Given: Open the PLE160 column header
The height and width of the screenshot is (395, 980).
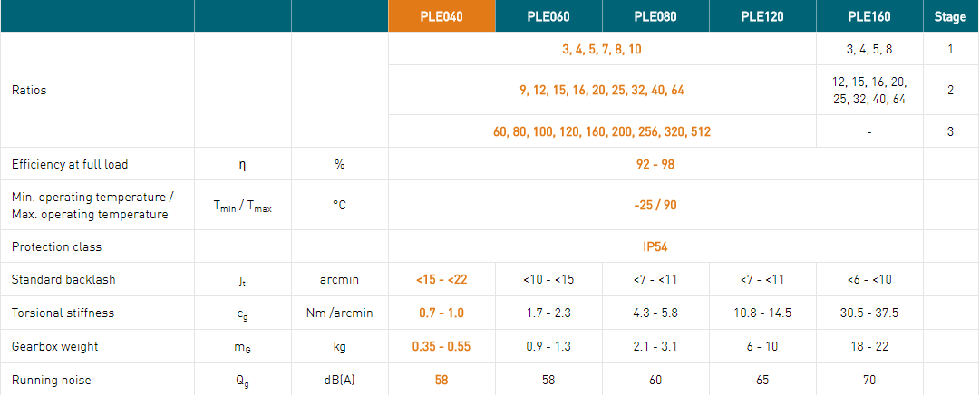Looking at the screenshot, I should pyautogui.click(x=869, y=16).
